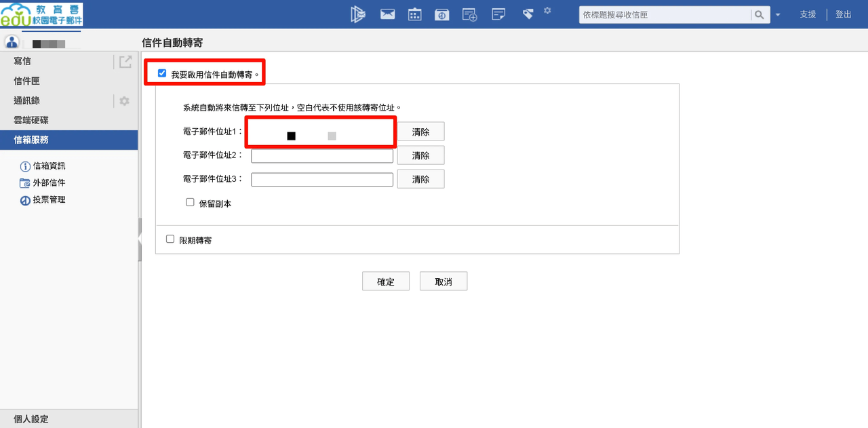The height and width of the screenshot is (428, 868).
Task: Open the mail envelope icon in toolbar
Action: [x=387, y=14]
